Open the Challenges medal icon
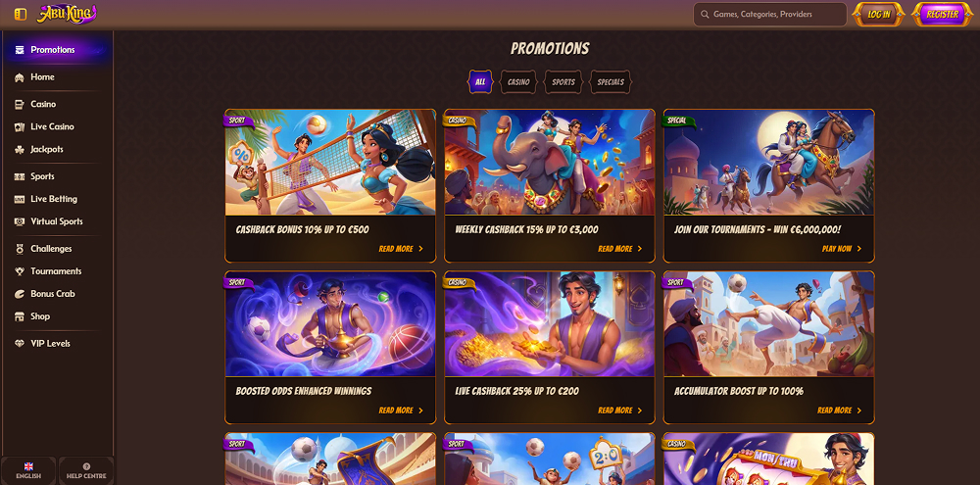Screen dimensions: 980x485 (20, 249)
